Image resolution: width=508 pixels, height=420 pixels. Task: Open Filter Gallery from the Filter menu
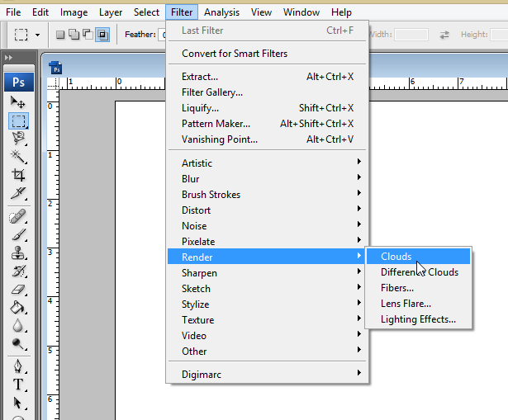[212, 92]
